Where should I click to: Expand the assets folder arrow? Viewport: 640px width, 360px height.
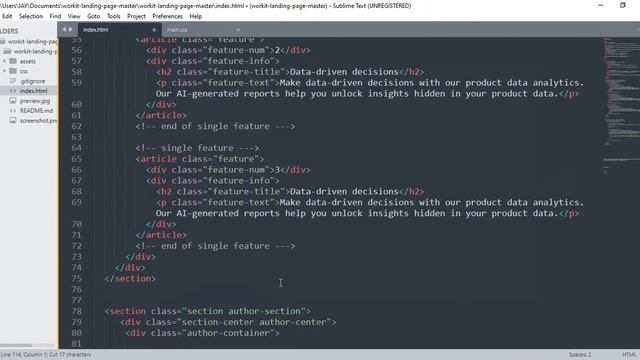pyautogui.click(x=4, y=61)
